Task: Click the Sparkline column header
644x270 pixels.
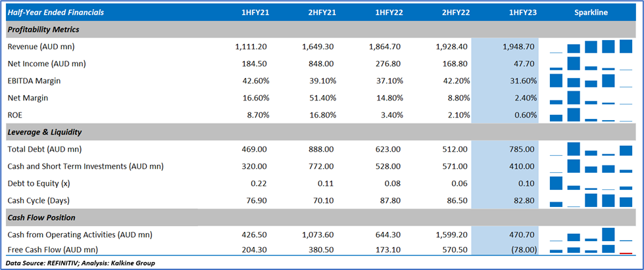Action: [590, 12]
